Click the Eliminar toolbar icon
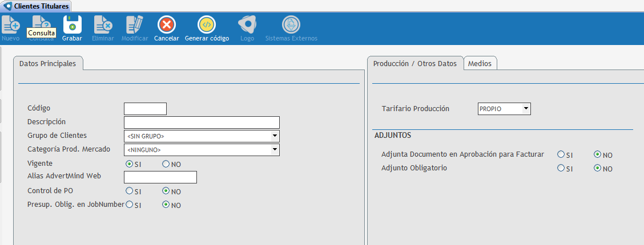This screenshot has width=644, height=245. (x=103, y=25)
